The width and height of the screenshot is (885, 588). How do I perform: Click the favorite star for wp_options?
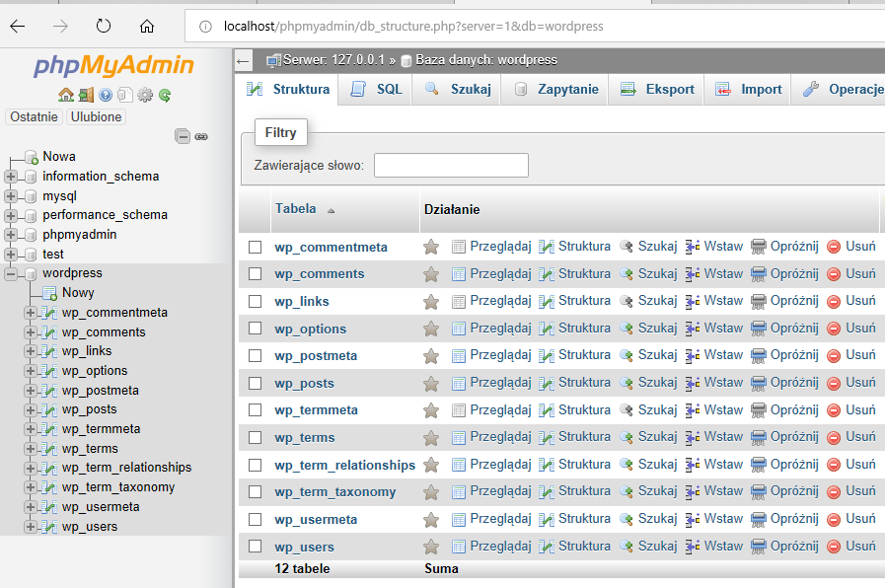(431, 329)
